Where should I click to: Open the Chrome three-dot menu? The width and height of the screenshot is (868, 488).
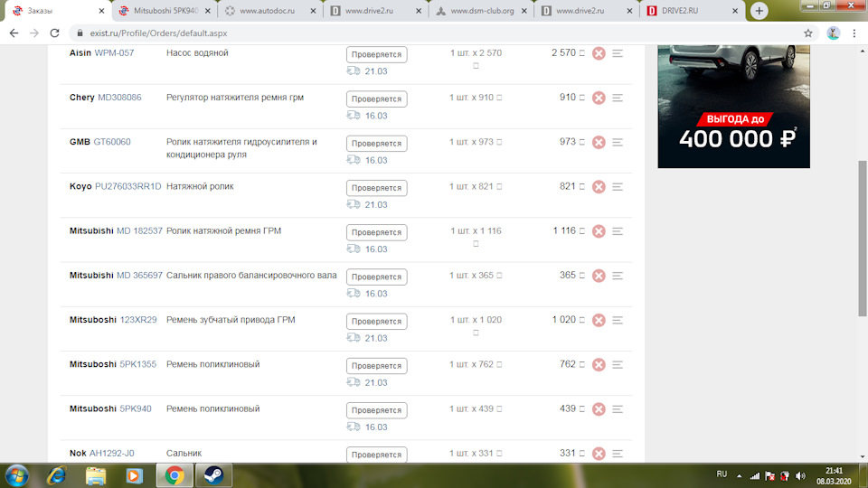[x=854, y=33]
